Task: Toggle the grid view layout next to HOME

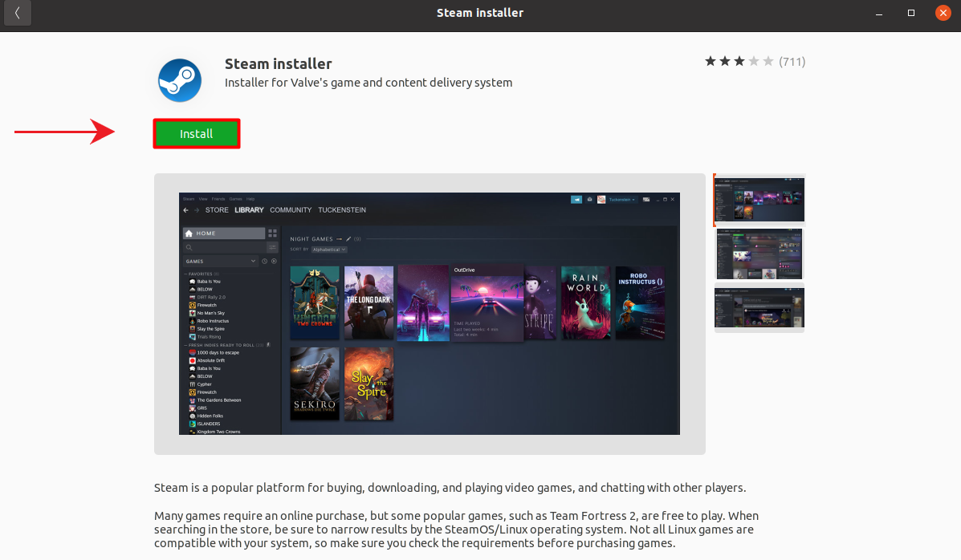Action: click(271, 233)
